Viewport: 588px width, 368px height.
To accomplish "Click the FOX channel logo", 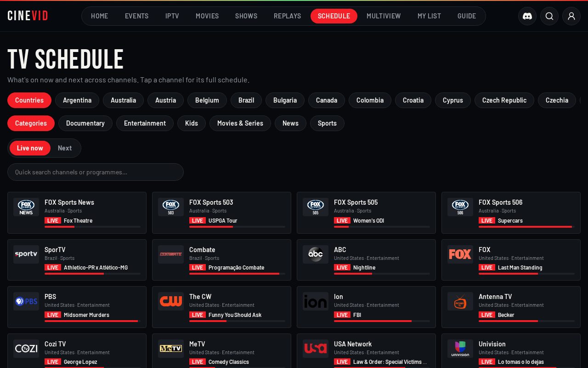I will tap(460, 254).
